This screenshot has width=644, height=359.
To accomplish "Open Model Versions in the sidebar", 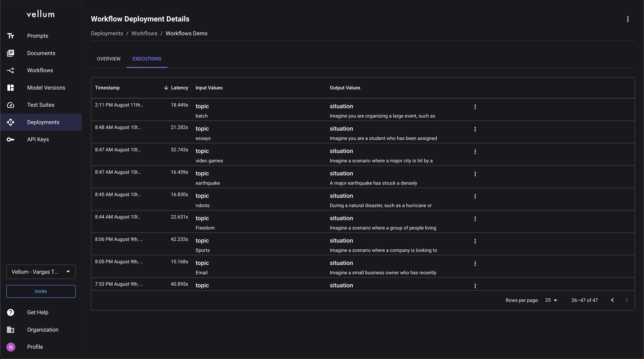I will pos(46,88).
